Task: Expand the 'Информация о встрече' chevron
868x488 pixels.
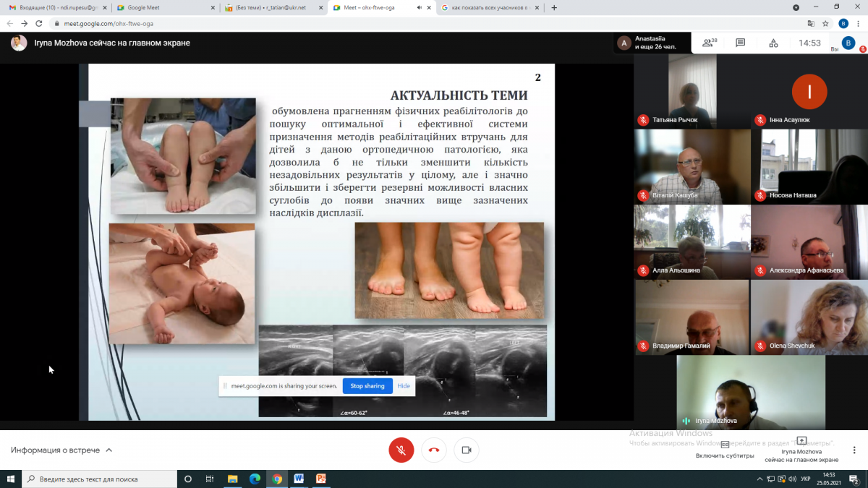Action: 109,450
